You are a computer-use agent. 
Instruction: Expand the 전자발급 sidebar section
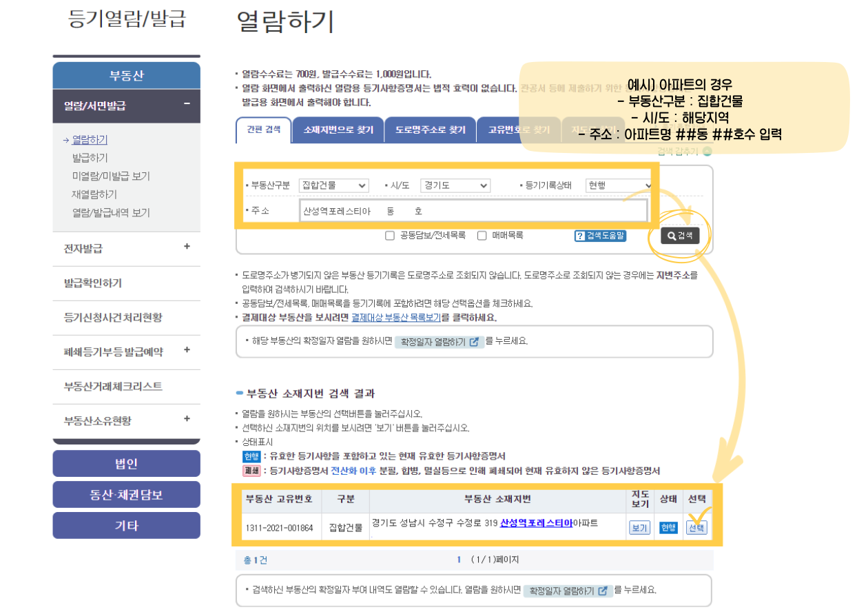(x=186, y=247)
